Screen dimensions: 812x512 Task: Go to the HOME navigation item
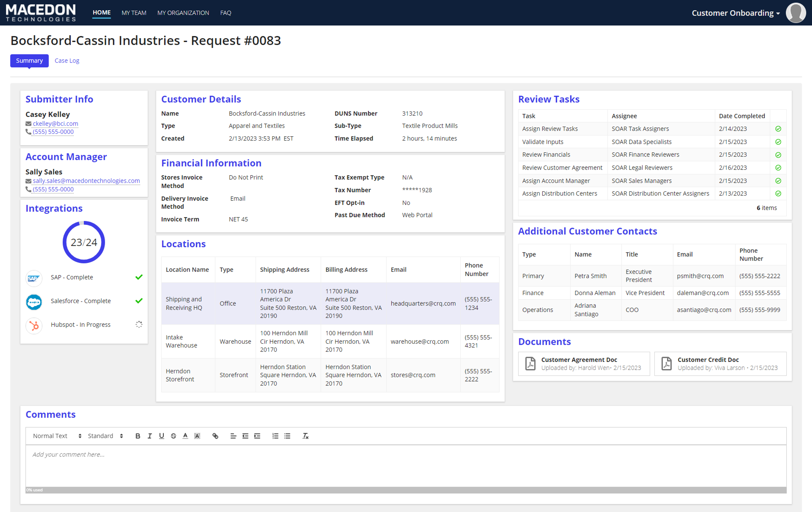point(101,13)
